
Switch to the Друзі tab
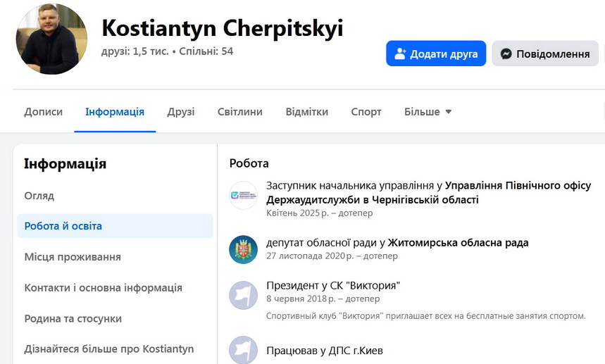(x=181, y=111)
